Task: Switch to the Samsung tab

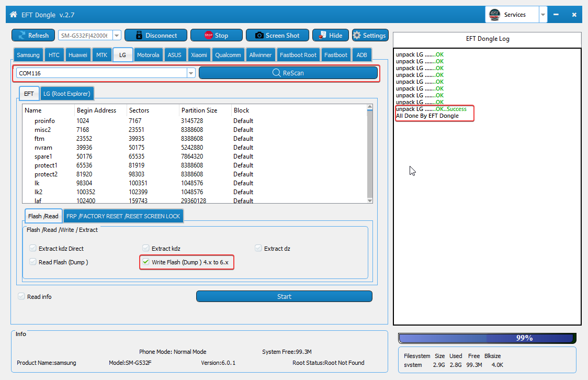Action: click(28, 55)
